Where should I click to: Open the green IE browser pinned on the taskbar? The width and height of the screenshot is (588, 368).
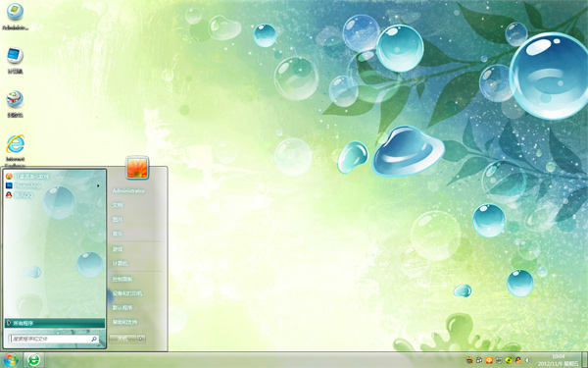click(x=34, y=360)
